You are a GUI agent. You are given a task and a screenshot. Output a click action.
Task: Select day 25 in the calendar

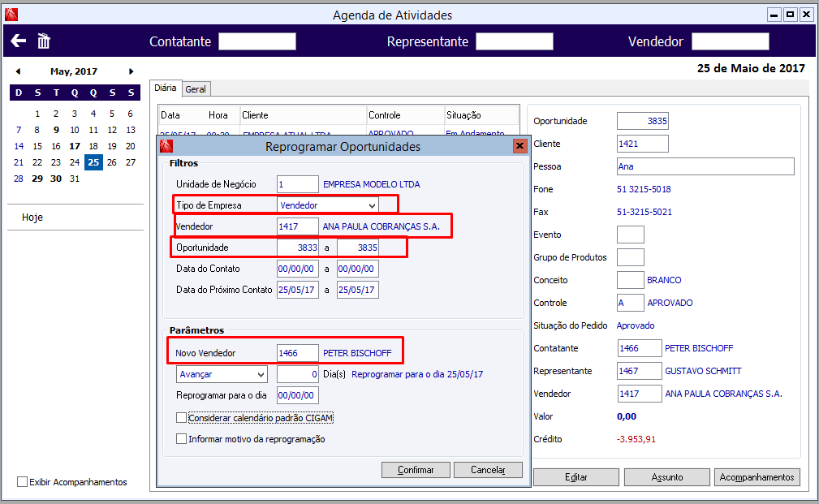click(x=93, y=162)
